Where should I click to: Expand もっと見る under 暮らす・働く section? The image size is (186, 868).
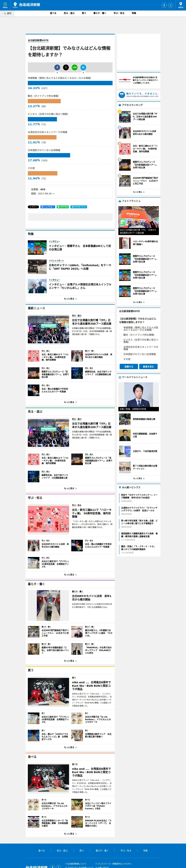click(70, 661)
